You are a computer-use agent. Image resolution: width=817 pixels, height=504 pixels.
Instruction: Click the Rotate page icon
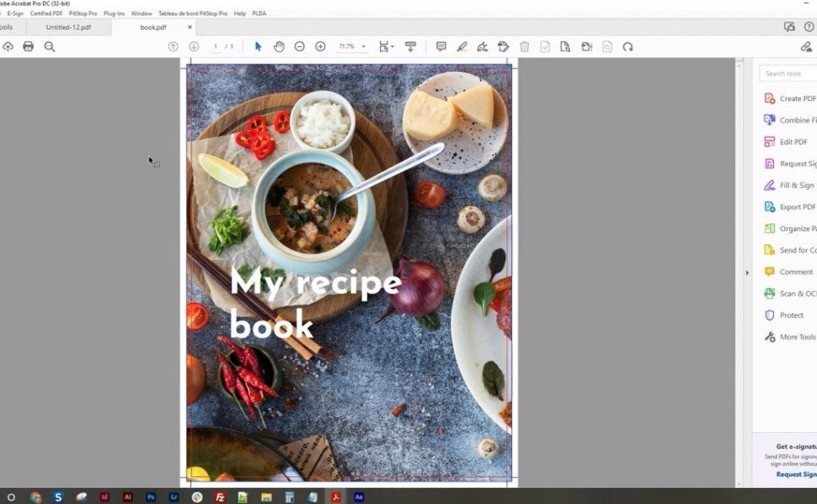(x=628, y=47)
